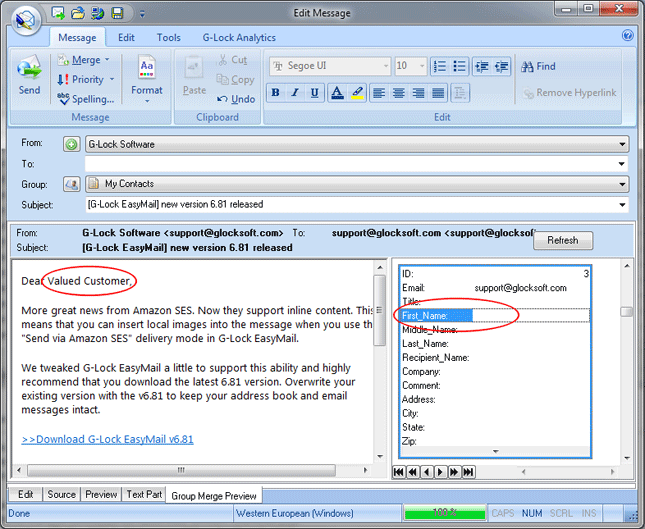This screenshot has width=645, height=529.
Task: Click the save disk icon in quick access toolbar
Action: tap(117, 13)
